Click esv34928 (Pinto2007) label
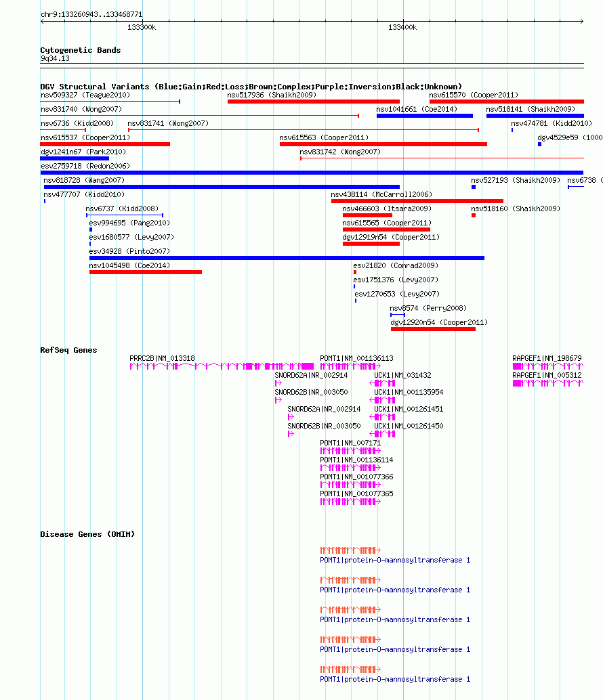Viewport: 603px width, 700px height. pos(129,251)
